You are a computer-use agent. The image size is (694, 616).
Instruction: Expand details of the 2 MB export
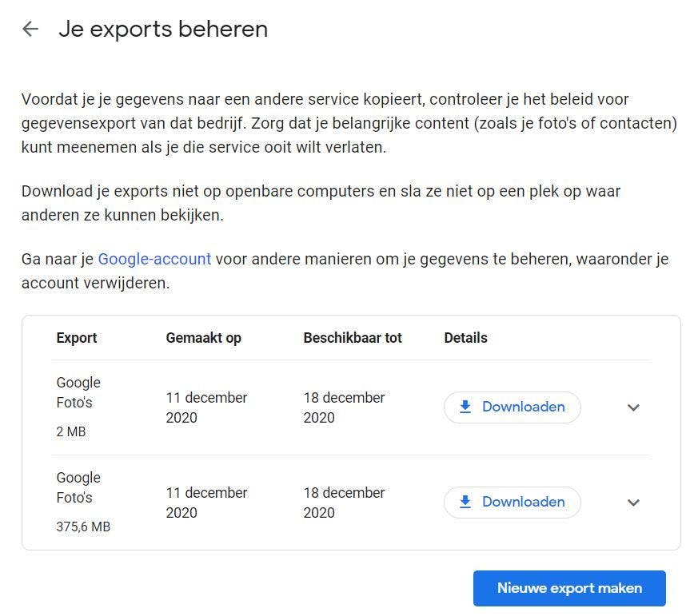[633, 407]
